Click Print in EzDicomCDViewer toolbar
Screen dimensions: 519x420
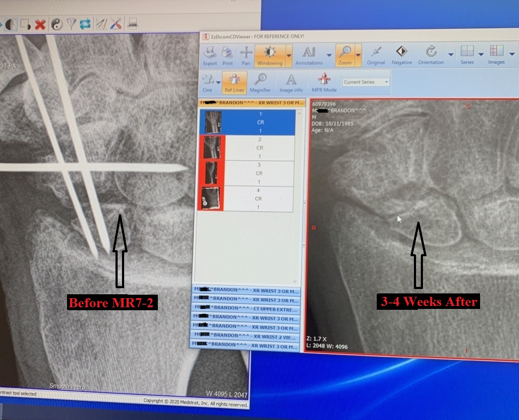tap(227, 56)
